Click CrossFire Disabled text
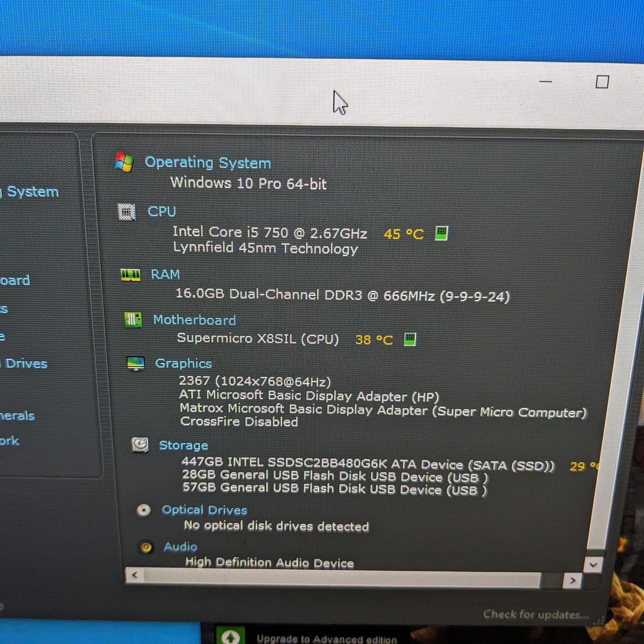 (x=239, y=422)
